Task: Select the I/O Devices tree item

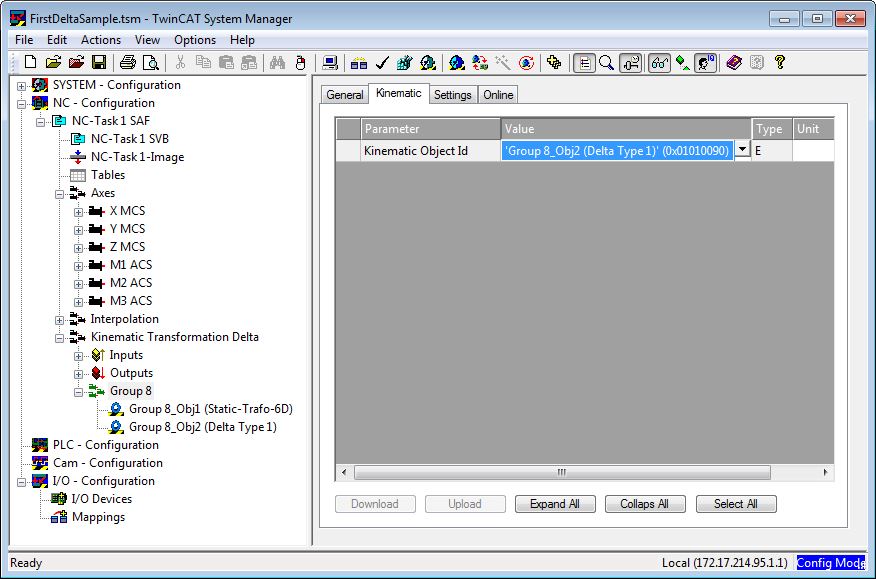Action: point(102,499)
